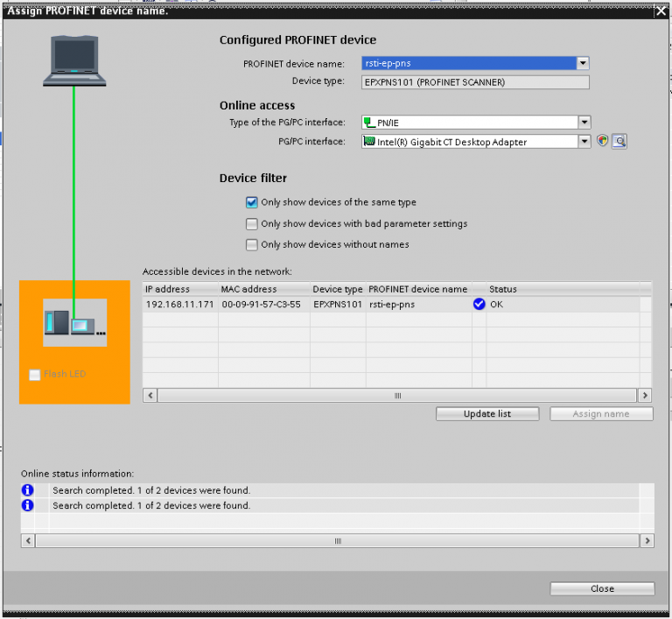Click the blue checkmark status icon in device row
The image size is (672, 619).
tap(479, 305)
